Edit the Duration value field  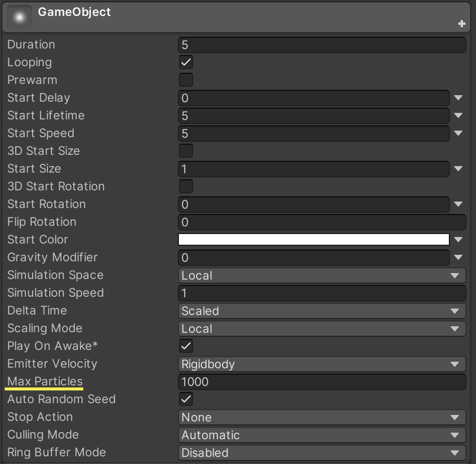[x=322, y=44]
